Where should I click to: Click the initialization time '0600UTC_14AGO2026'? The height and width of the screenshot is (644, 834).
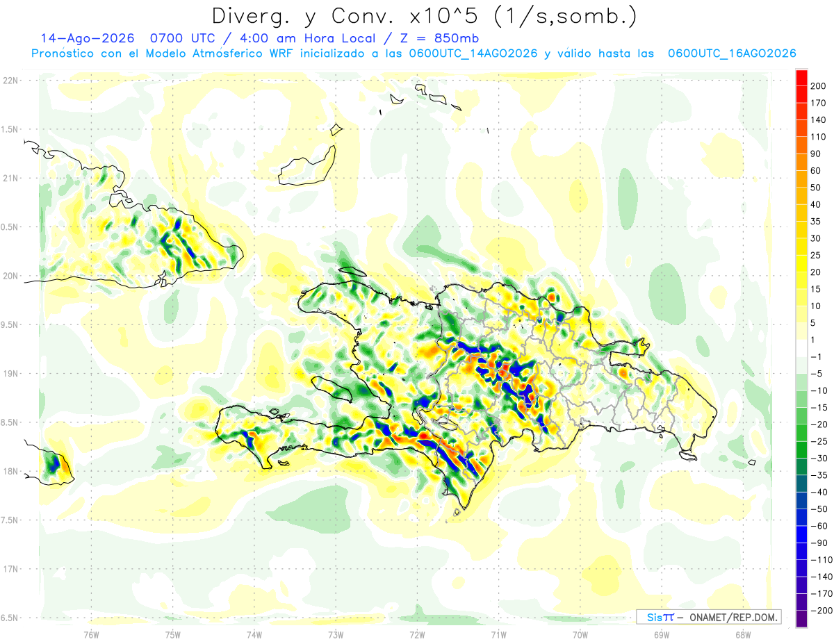click(473, 53)
